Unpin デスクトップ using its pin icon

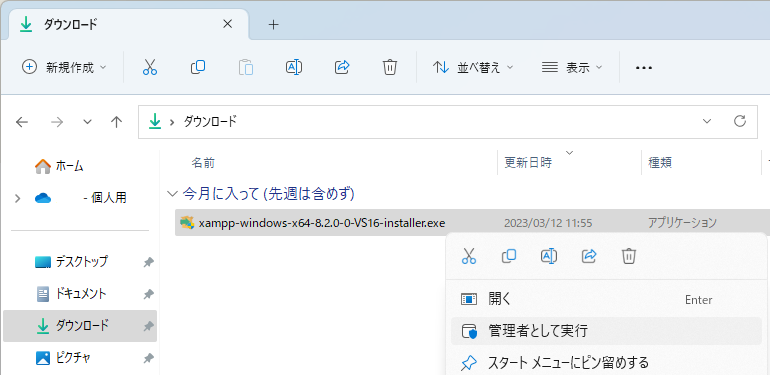point(148,263)
